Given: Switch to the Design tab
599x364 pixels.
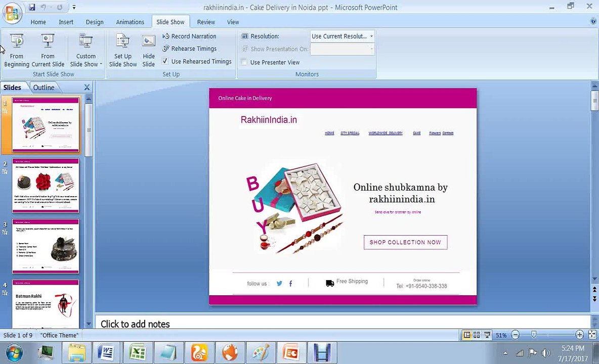Looking at the screenshot, I should coord(95,22).
